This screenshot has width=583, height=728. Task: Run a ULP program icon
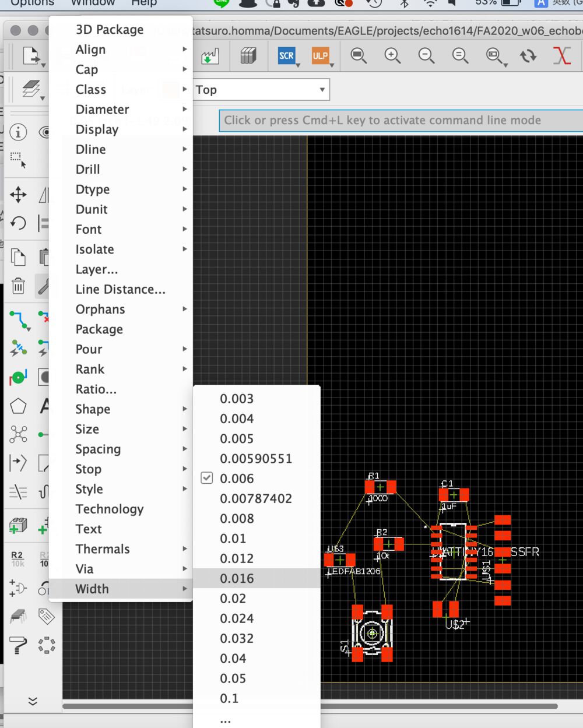click(x=320, y=56)
